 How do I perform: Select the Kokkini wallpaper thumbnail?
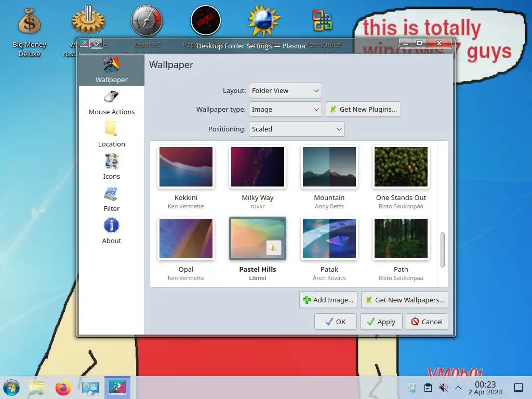coord(186,167)
